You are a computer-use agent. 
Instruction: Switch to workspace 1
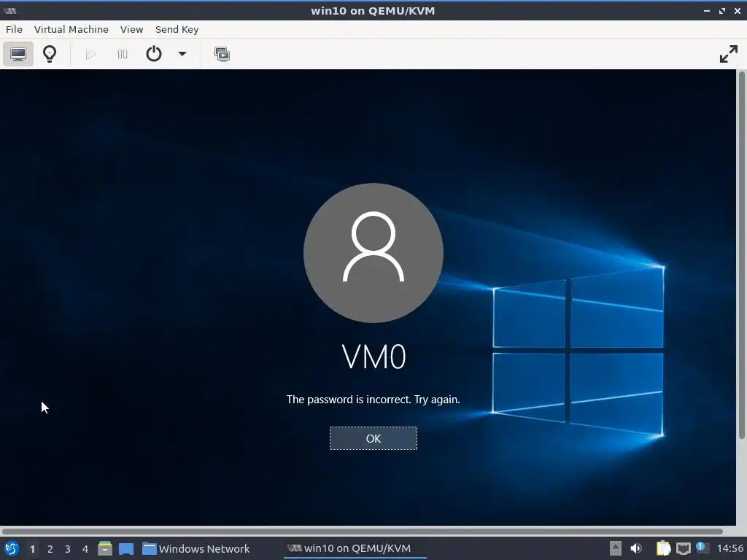pyautogui.click(x=32, y=549)
